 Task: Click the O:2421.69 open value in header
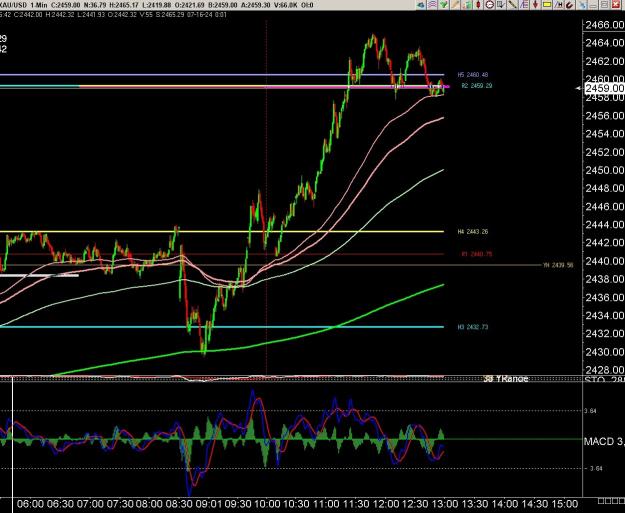[189, 5]
